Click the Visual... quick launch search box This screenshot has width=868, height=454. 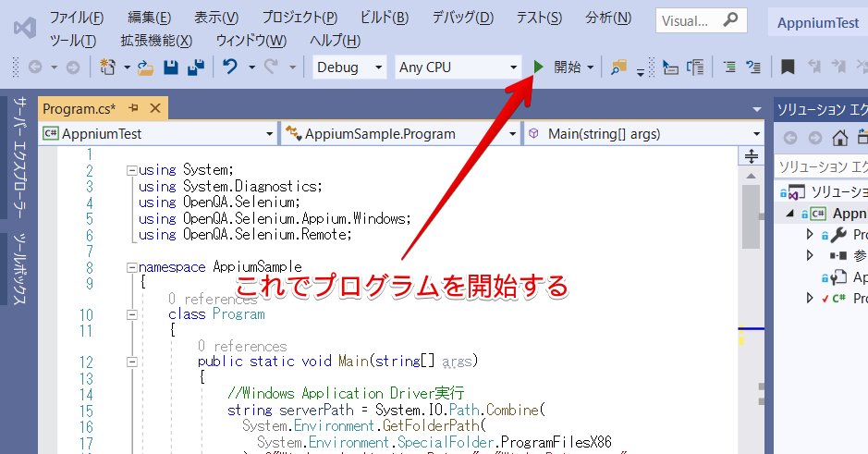tap(702, 21)
